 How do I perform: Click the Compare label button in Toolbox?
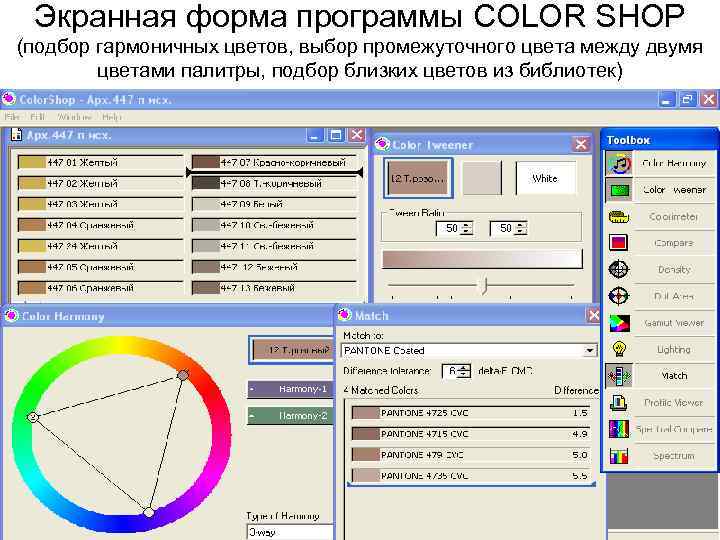coord(674,243)
